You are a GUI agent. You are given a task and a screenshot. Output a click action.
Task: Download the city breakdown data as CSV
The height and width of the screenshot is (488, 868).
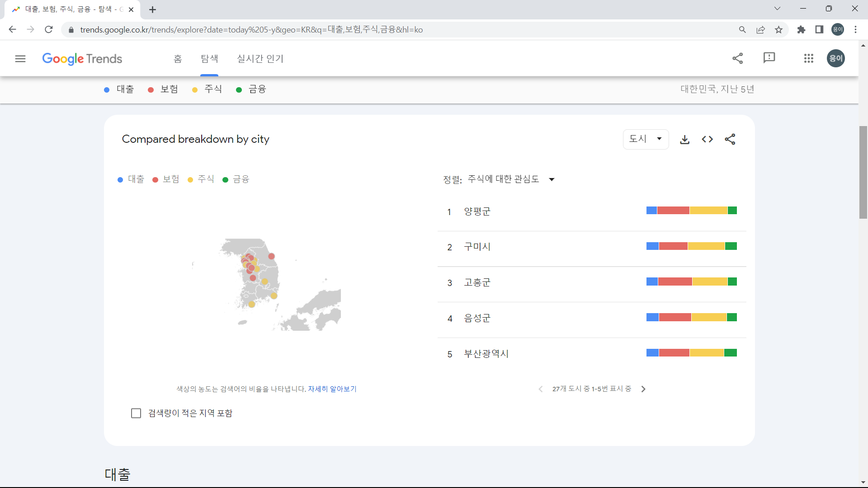(684, 139)
